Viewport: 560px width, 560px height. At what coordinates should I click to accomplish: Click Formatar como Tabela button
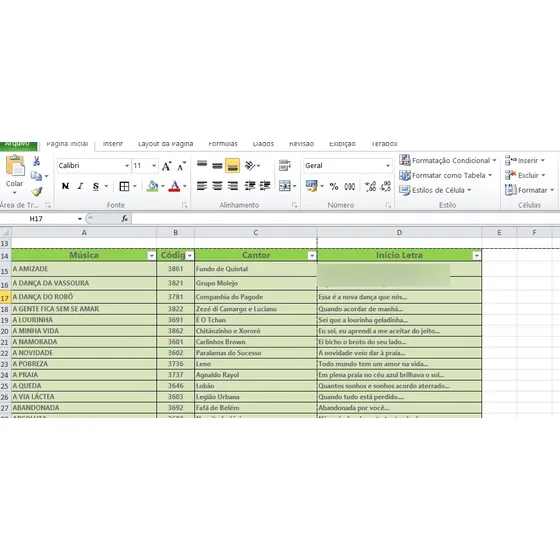coord(446,175)
